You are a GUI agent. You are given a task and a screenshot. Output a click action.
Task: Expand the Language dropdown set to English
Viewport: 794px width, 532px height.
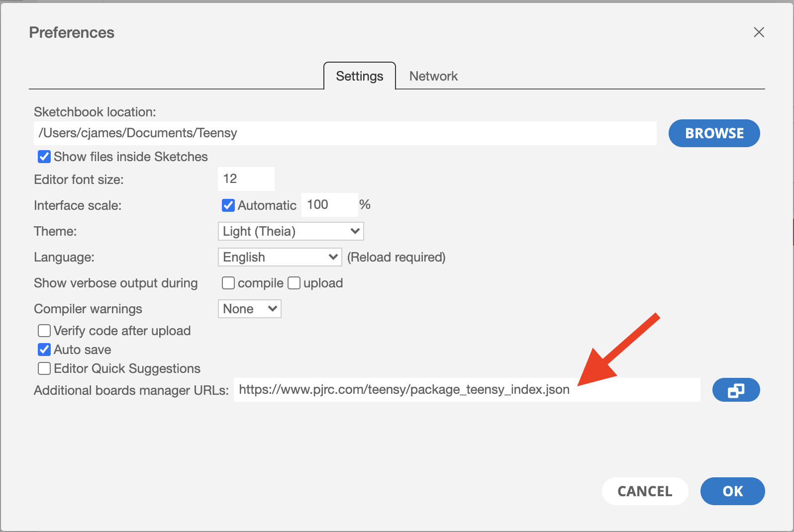280,257
